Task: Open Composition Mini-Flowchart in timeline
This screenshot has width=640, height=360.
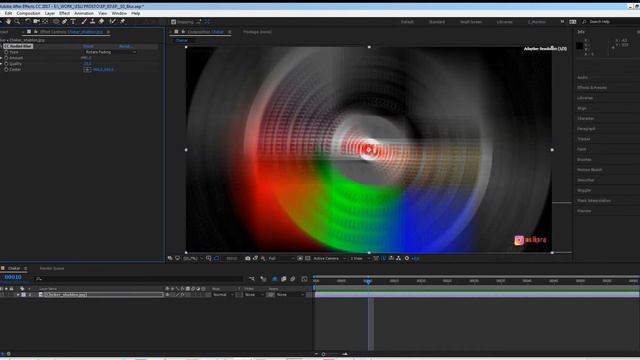Action: 252,279
